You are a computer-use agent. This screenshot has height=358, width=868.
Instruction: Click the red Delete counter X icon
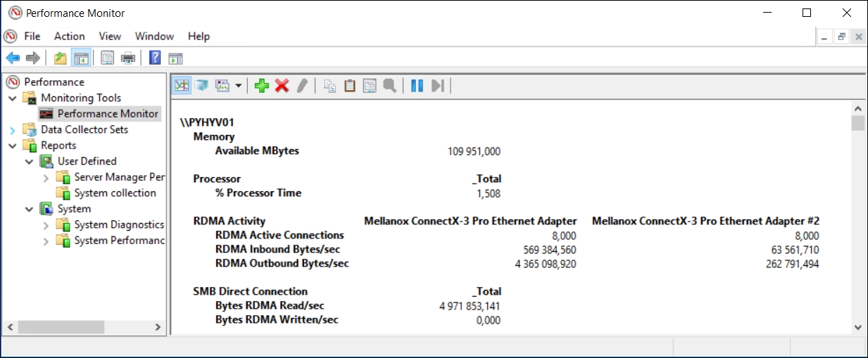pos(282,86)
